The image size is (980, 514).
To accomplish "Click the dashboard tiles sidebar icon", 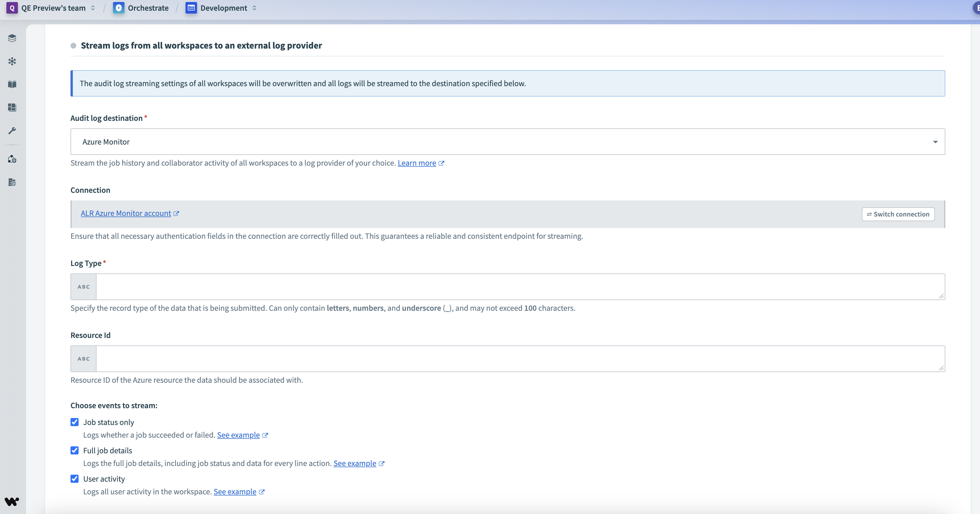I will (x=12, y=107).
